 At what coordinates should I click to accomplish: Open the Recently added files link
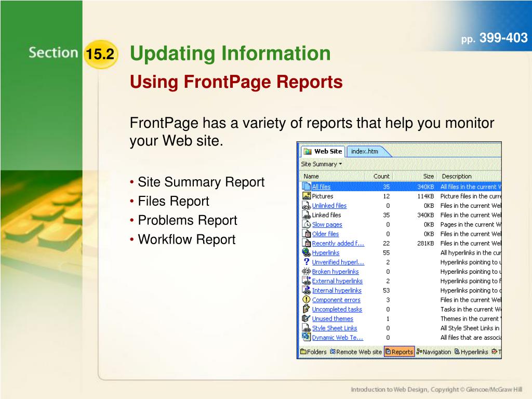338,243
